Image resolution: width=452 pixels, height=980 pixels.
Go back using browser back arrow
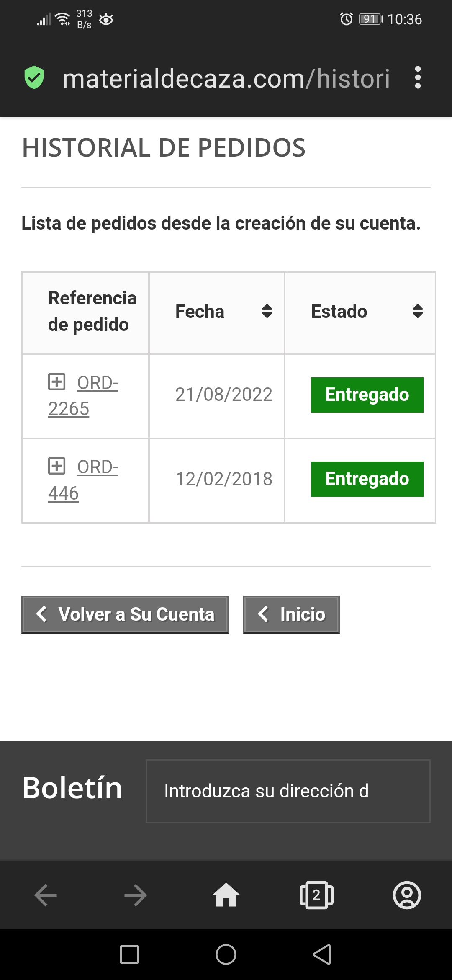click(x=45, y=895)
